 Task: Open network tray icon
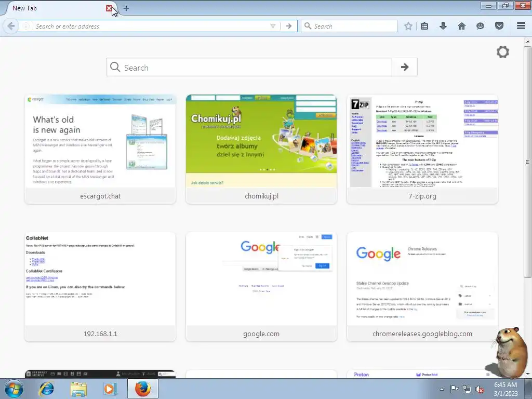pyautogui.click(x=467, y=389)
